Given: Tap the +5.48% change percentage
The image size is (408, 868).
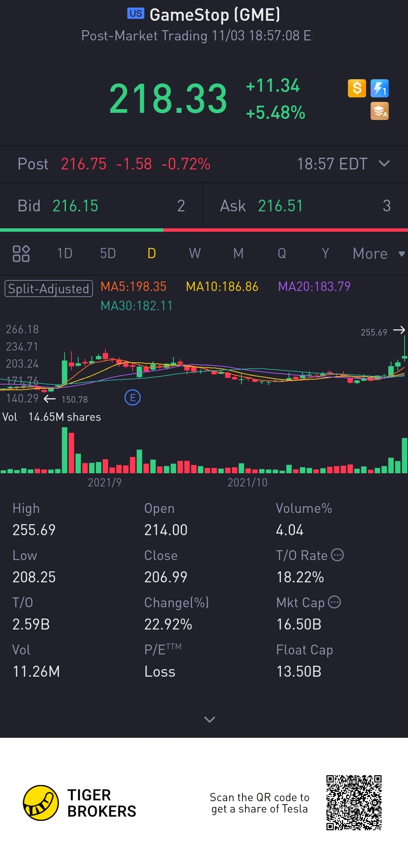Looking at the screenshot, I should pyautogui.click(x=275, y=112).
